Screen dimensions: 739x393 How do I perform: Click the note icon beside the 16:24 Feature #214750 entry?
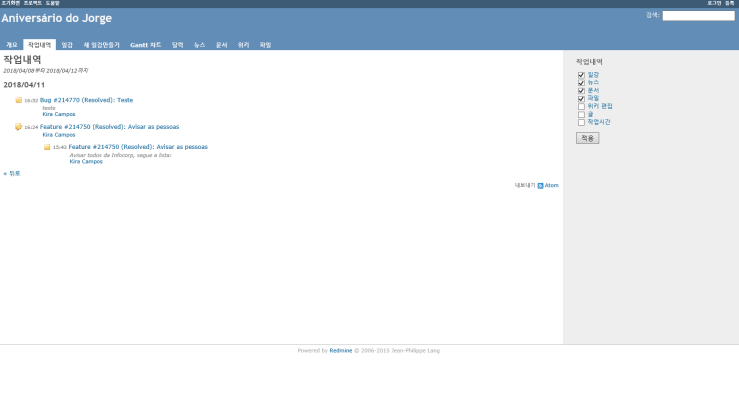click(18, 127)
